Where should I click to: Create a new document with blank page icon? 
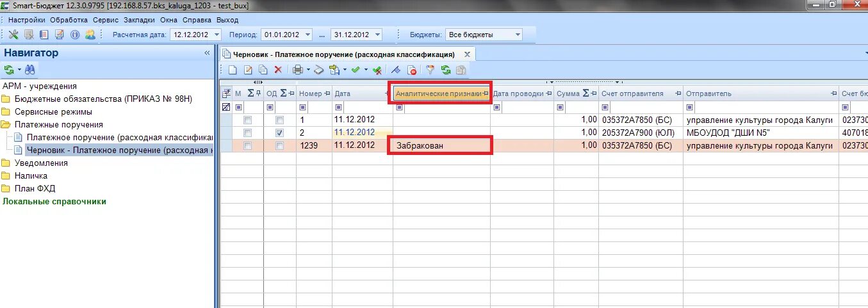tap(233, 70)
